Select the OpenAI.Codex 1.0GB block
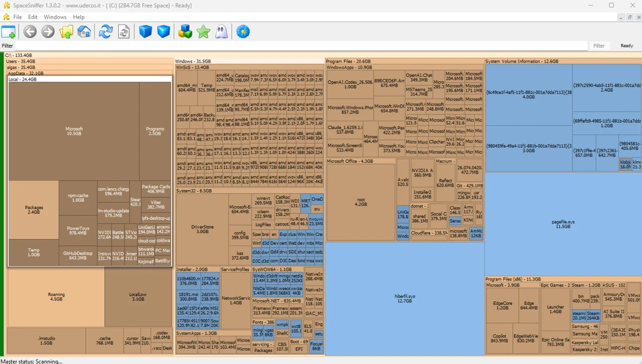 (351, 84)
